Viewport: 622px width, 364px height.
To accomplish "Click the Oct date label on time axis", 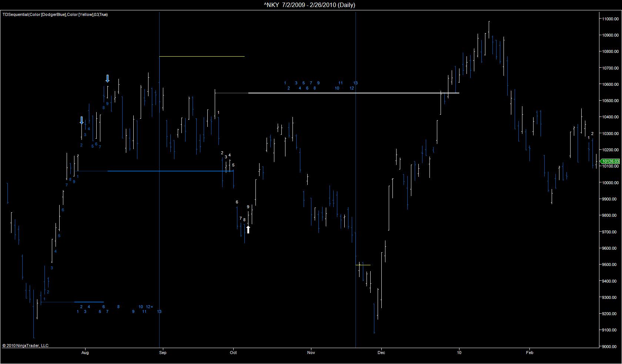I will (x=233, y=353).
